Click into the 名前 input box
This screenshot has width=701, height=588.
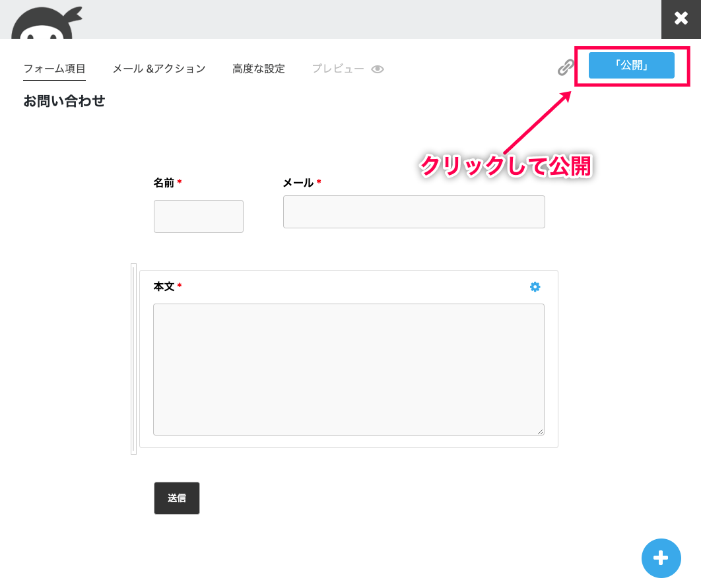(199, 216)
